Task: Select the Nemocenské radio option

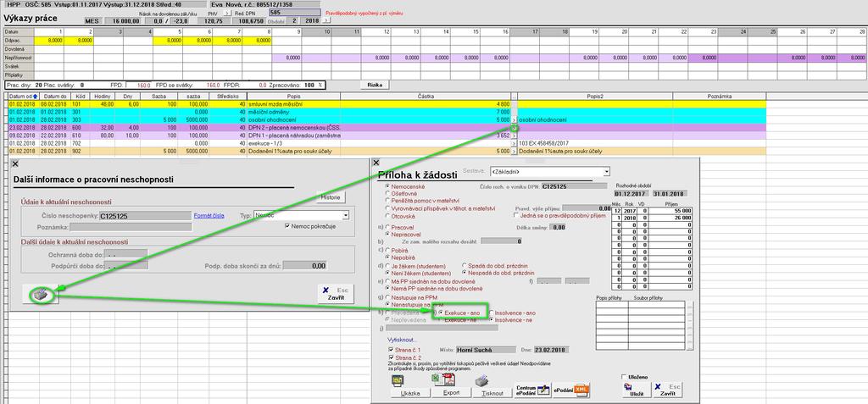Action: coord(387,186)
